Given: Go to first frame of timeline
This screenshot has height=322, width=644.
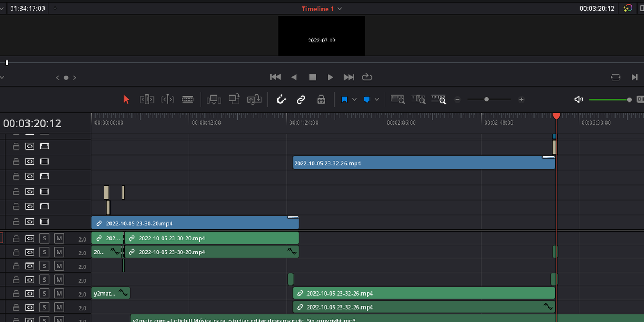Looking at the screenshot, I should point(275,77).
